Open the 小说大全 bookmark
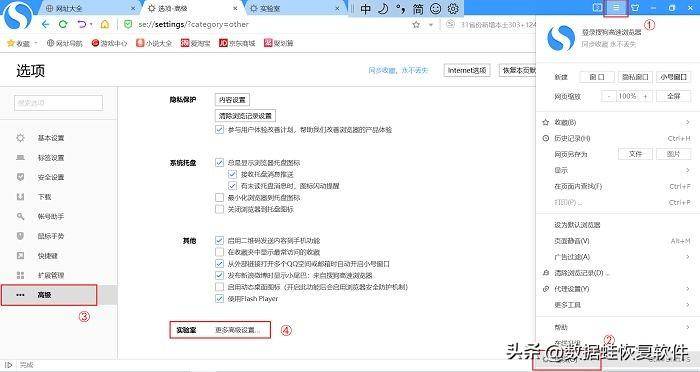Viewport: 700px width, 372px height. [154, 43]
